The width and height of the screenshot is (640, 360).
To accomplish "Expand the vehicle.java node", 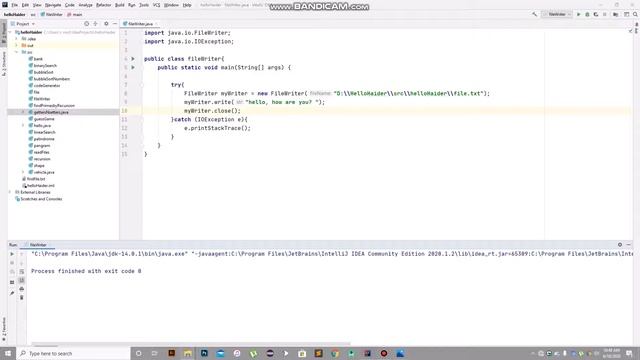I will click(x=23, y=172).
